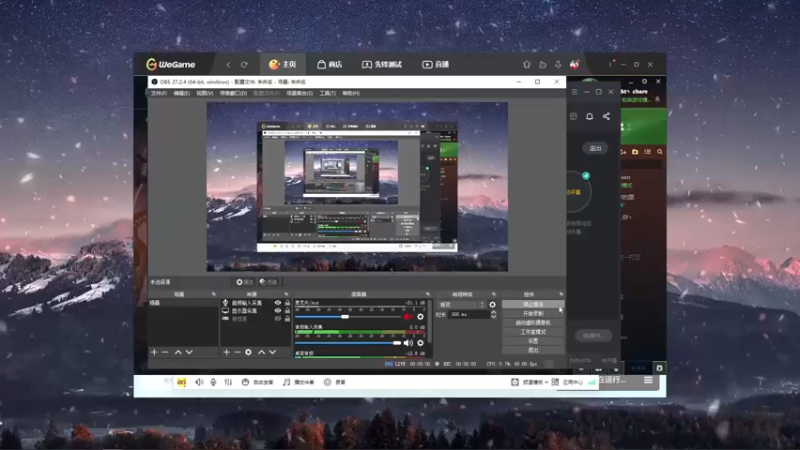Open source properties gear in sources toolbar
Image resolution: width=800 pixels, height=450 pixels.
[248, 352]
